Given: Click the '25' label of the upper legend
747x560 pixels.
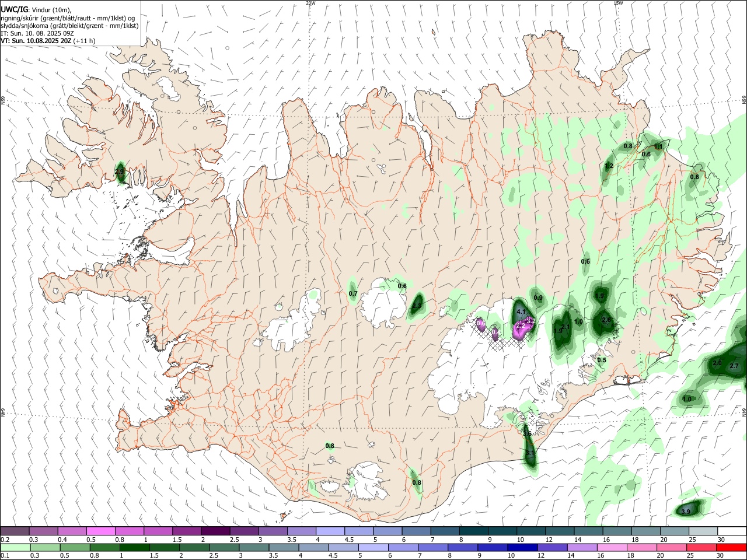Looking at the screenshot, I should (x=692, y=540).
